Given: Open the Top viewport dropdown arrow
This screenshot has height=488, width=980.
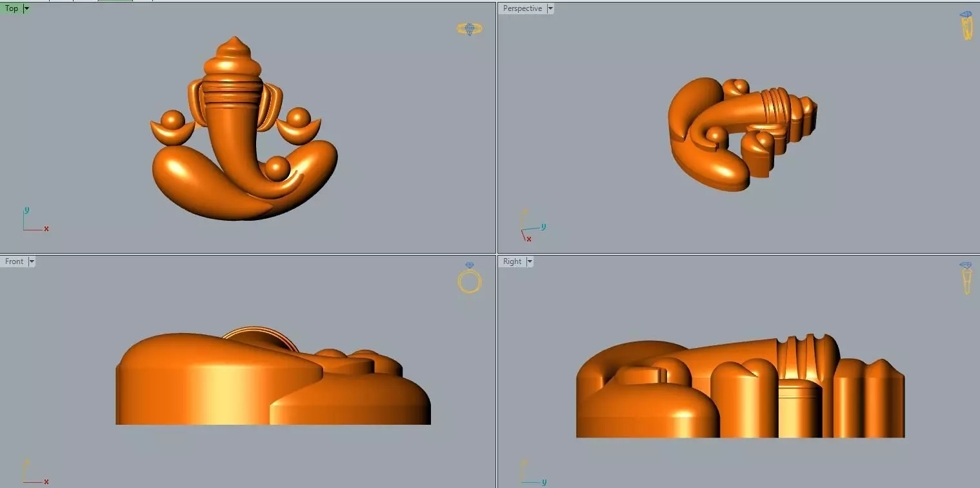Looking at the screenshot, I should tap(26, 8).
